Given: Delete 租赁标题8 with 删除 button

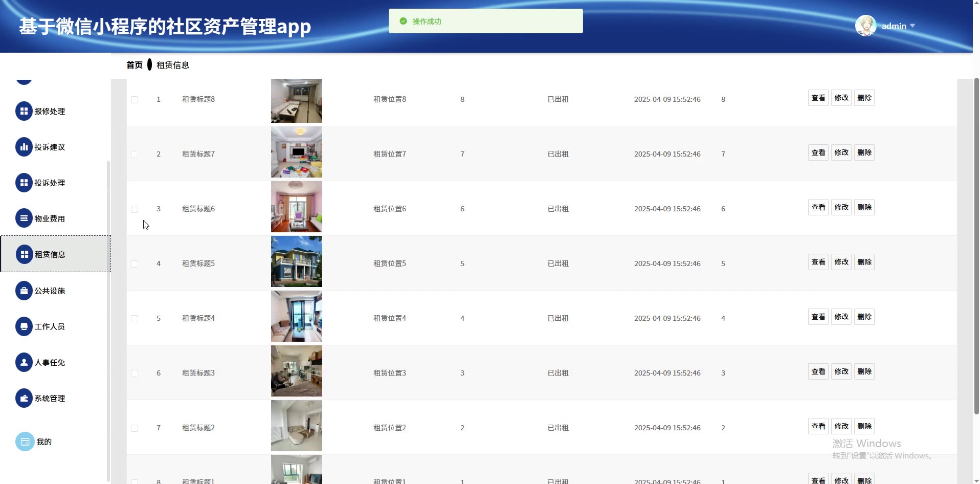Looking at the screenshot, I should (864, 98).
